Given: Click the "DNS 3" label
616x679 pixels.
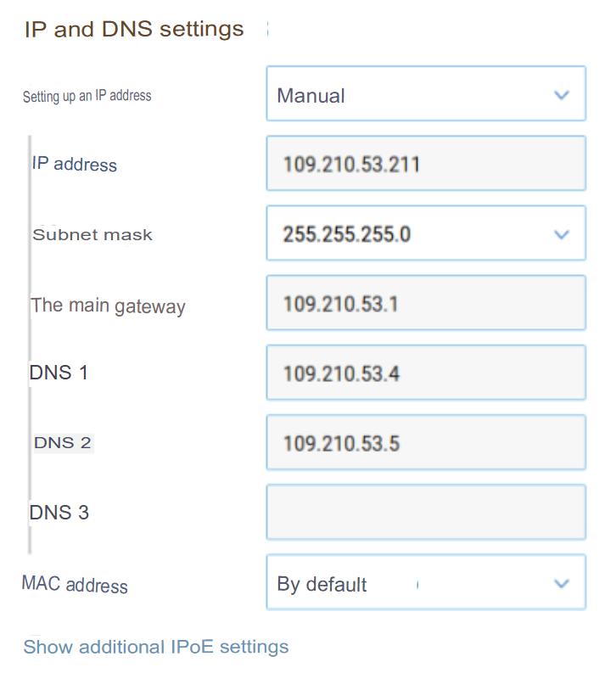Looking at the screenshot, I should point(59,513).
